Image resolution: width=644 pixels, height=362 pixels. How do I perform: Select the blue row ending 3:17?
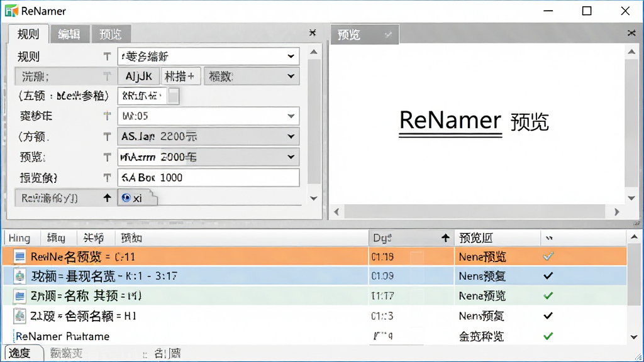(314, 276)
